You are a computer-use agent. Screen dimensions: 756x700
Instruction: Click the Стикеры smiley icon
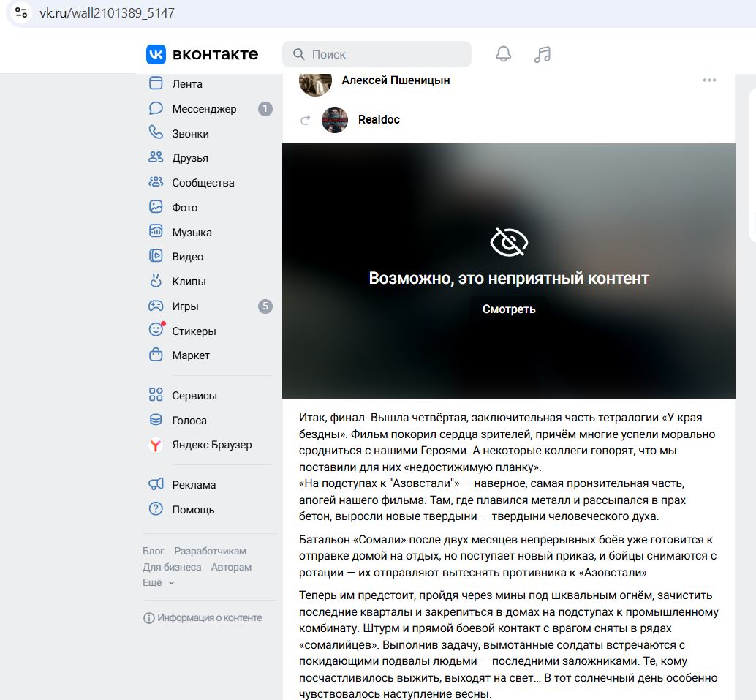pos(156,329)
